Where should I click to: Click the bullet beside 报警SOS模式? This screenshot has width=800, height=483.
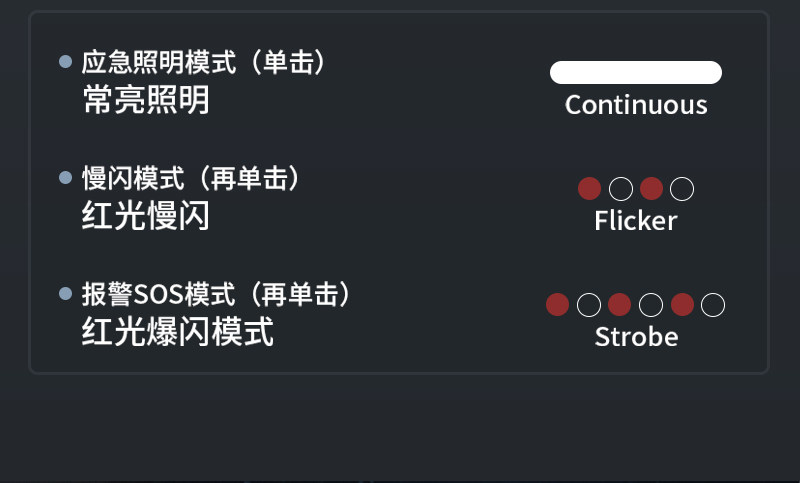66,294
